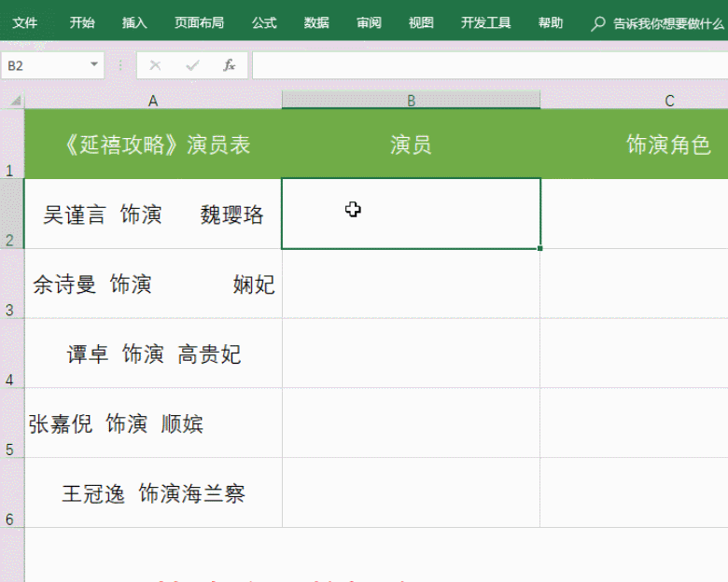Select row 3 header
Viewport: 728px width, 582px height.
[12, 284]
